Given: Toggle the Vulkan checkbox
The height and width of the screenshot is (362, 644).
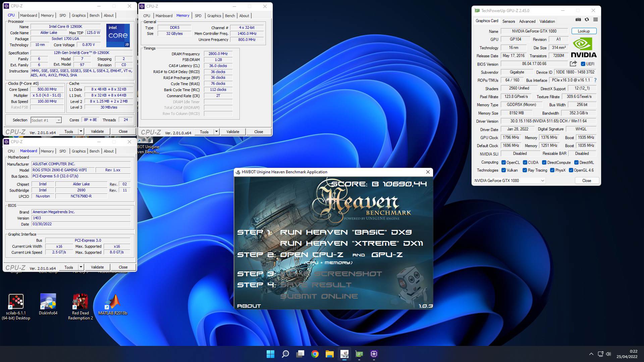Looking at the screenshot, I should (503, 170).
